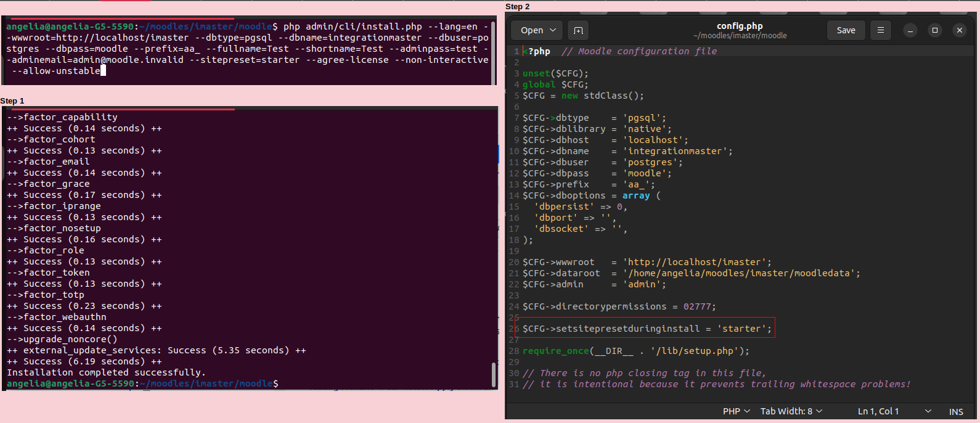Click the $CFG->dbhost = 'localhost' line

pos(605,140)
